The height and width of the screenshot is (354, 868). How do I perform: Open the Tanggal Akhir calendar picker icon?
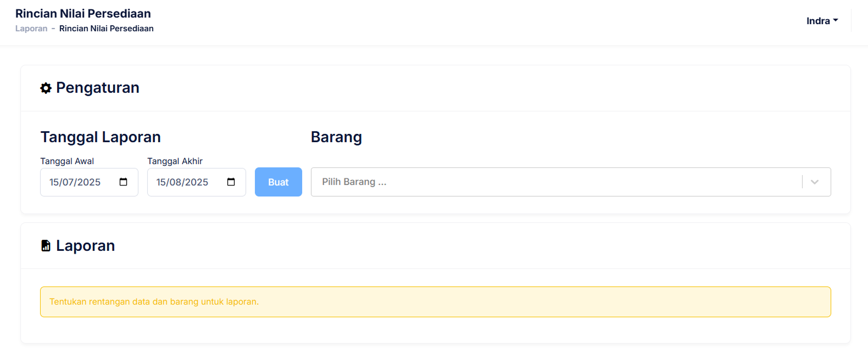tap(231, 182)
